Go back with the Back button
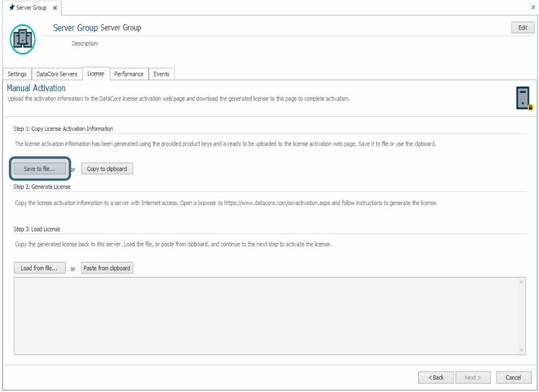This screenshot has width=539, height=392. coord(436,377)
